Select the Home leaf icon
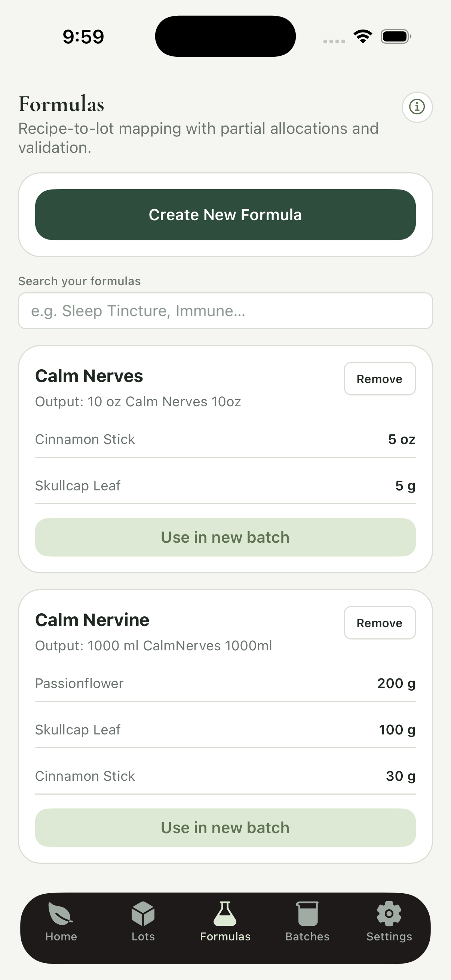451x980 pixels. click(60, 921)
